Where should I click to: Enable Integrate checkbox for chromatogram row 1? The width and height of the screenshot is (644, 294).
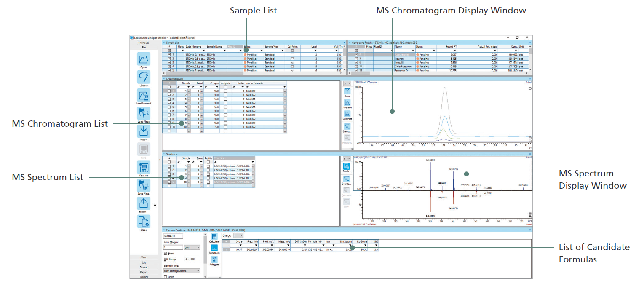coord(226,91)
